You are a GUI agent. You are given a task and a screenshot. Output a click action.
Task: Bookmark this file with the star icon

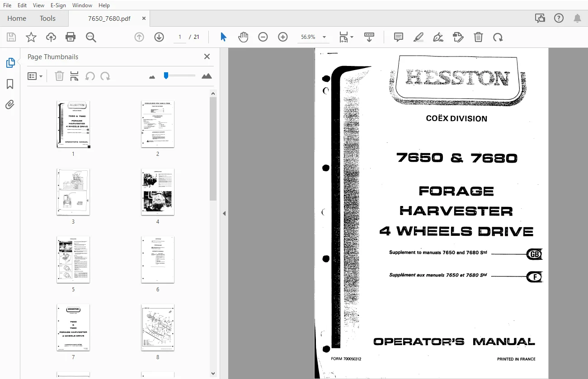point(31,37)
